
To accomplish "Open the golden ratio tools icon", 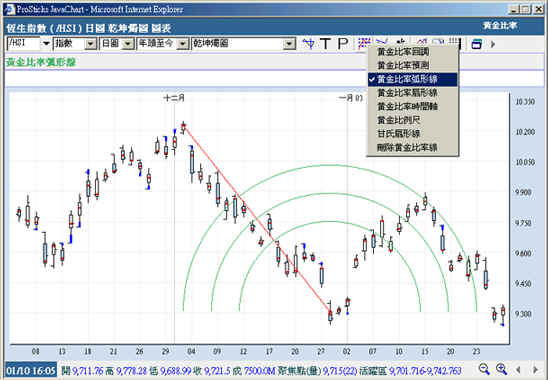I will (364, 43).
